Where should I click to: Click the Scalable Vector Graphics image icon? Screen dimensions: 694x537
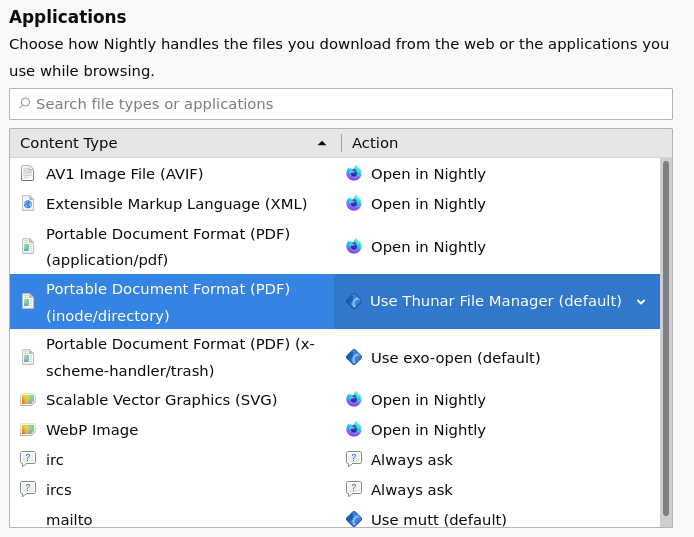27,400
